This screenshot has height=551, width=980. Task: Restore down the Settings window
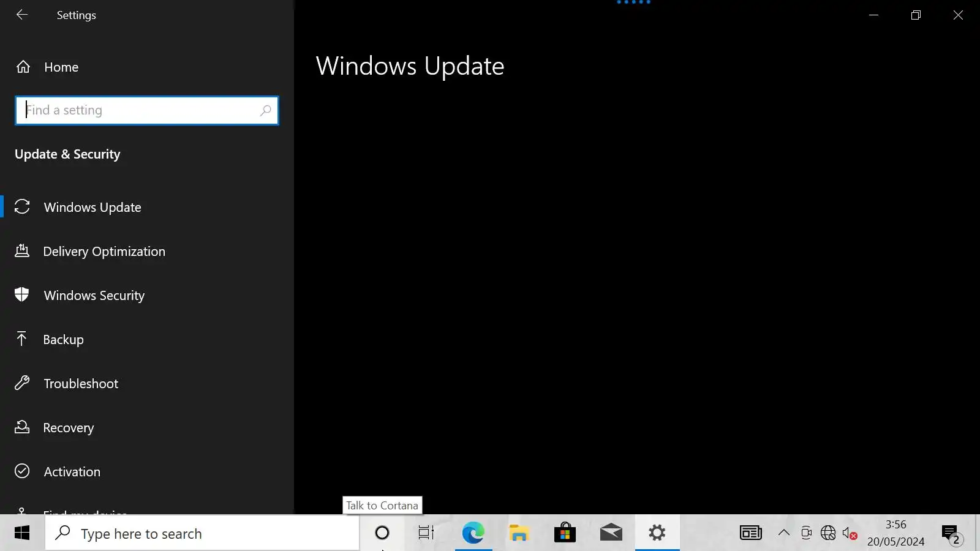916,15
